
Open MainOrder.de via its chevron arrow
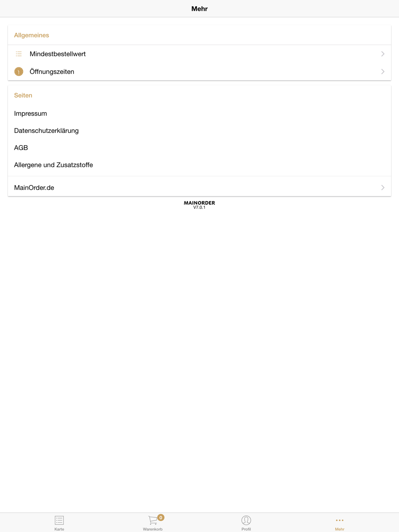(383, 187)
